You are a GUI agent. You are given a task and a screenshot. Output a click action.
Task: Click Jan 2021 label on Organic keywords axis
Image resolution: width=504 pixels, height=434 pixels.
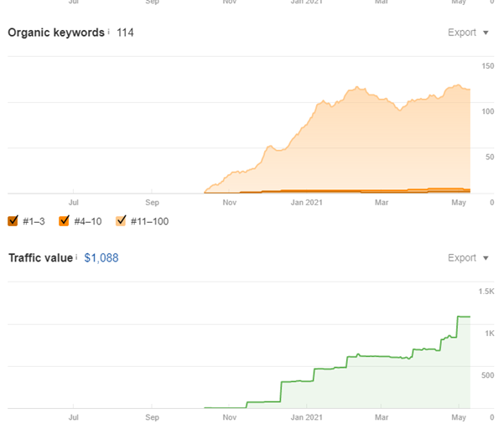click(306, 203)
